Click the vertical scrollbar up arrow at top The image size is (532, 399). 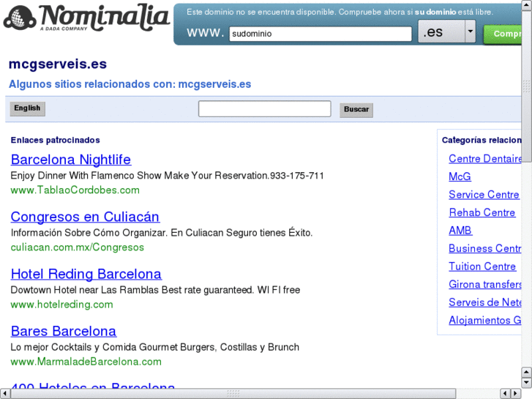pyautogui.click(x=527, y=6)
